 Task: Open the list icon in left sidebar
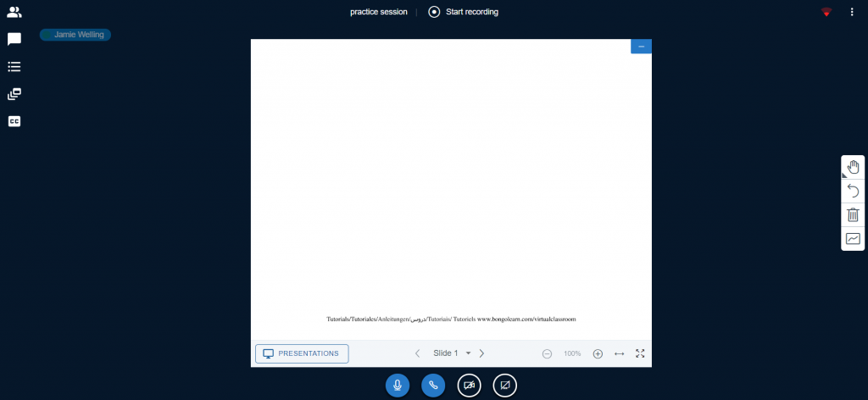pyautogui.click(x=14, y=66)
